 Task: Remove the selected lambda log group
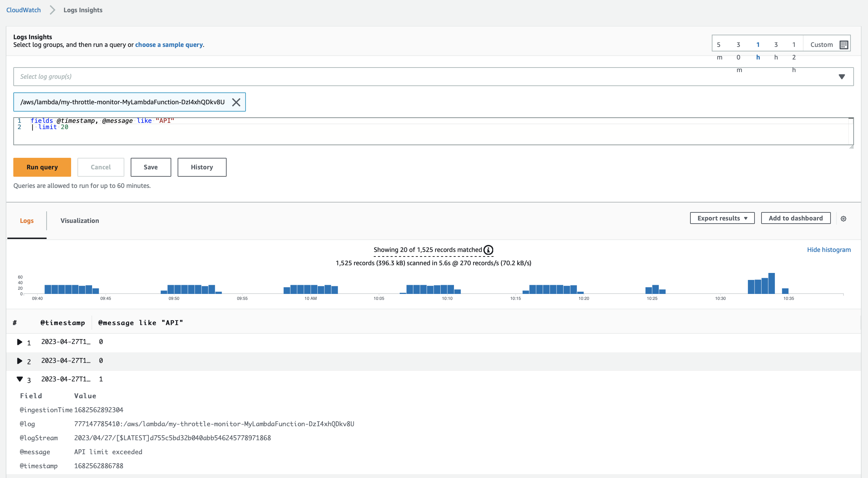tap(236, 102)
